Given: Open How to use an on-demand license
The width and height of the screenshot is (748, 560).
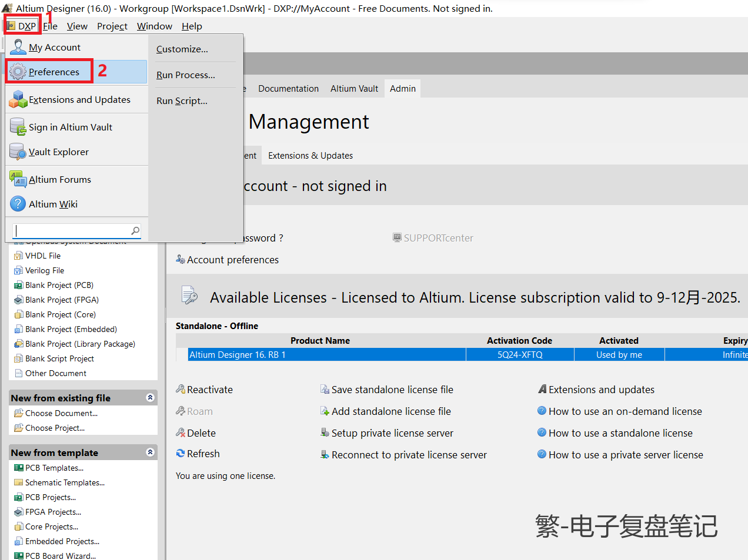Looking at the screenshot, I should 620,411.
